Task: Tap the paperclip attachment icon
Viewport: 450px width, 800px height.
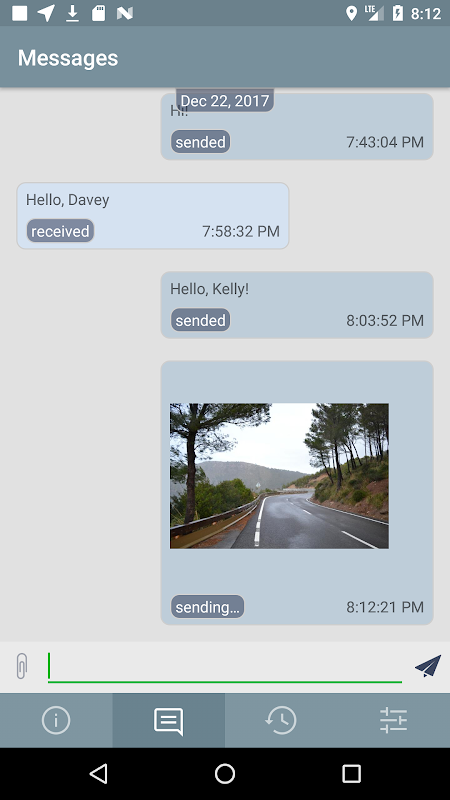Action: click(x=21, y=666)
